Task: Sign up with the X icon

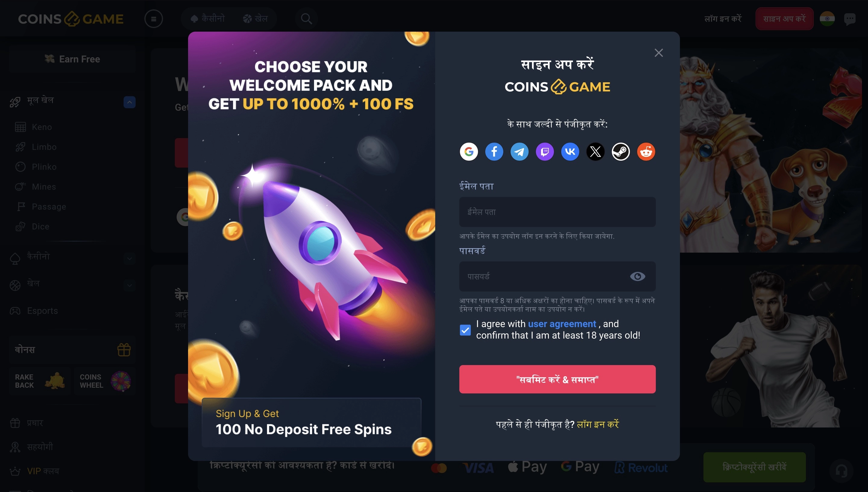Action: coord(596,151)
